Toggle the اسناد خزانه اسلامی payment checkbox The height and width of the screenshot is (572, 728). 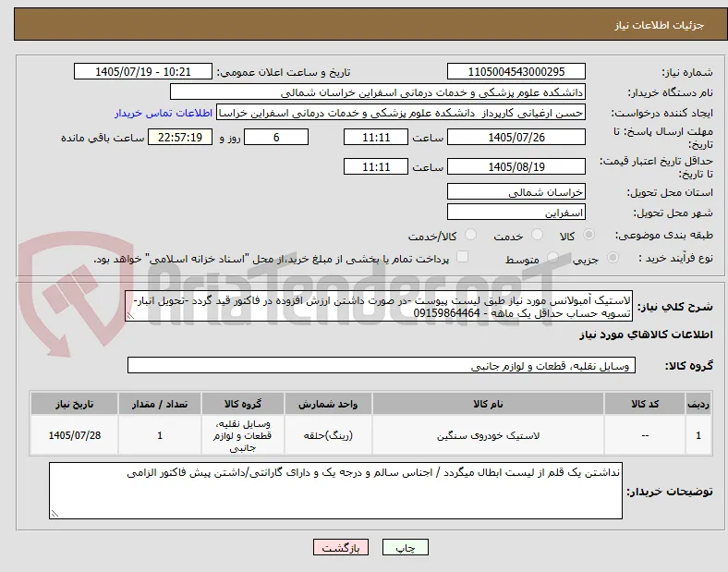[463, 257]
